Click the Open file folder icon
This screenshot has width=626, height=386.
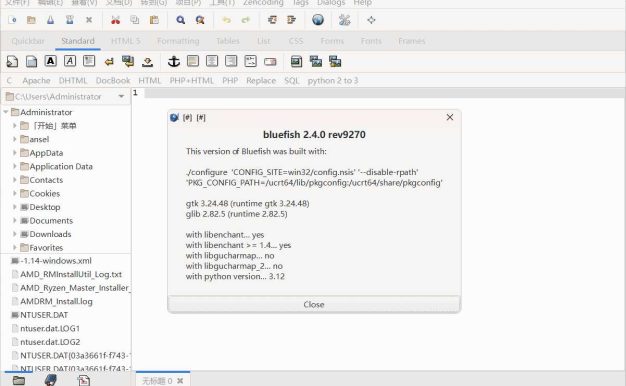[31, 20]
